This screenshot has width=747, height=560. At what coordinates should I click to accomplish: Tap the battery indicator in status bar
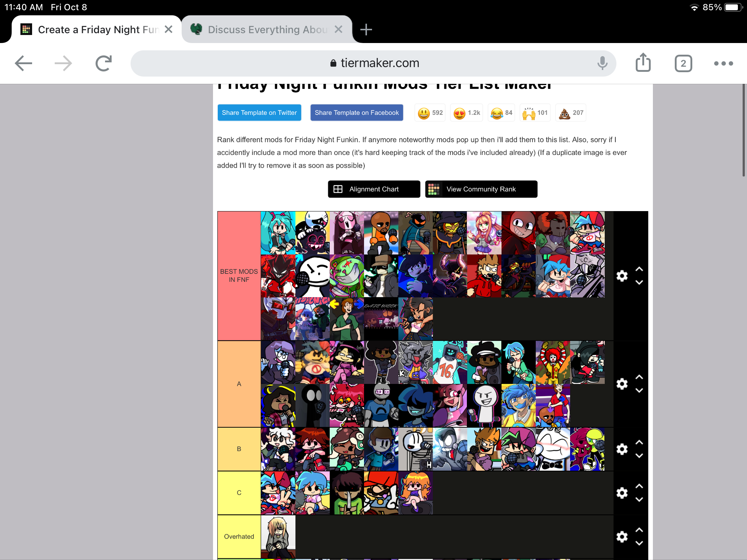coord(733,7)
